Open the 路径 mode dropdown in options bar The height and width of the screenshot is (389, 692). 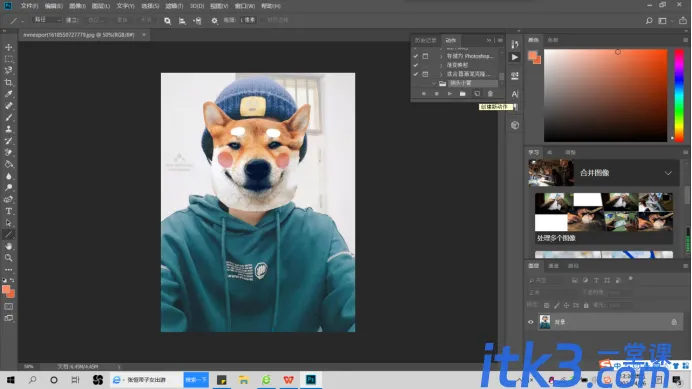coord(47,20)
